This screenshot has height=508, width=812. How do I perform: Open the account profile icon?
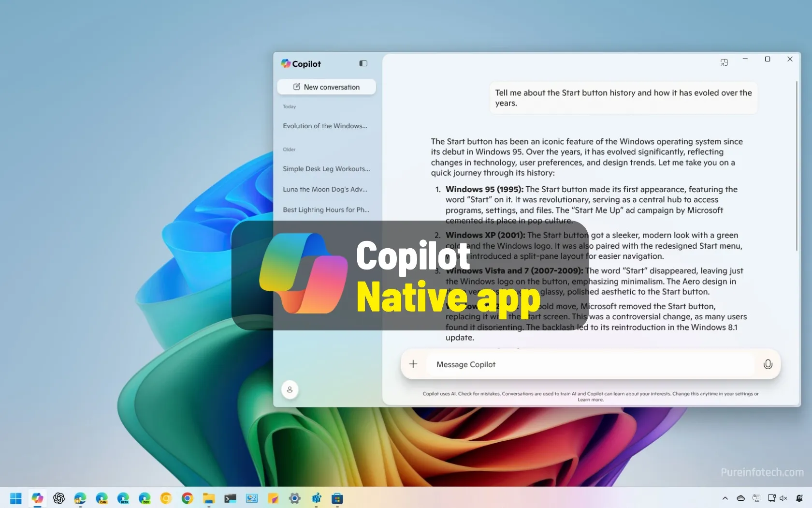pos(290,389)
